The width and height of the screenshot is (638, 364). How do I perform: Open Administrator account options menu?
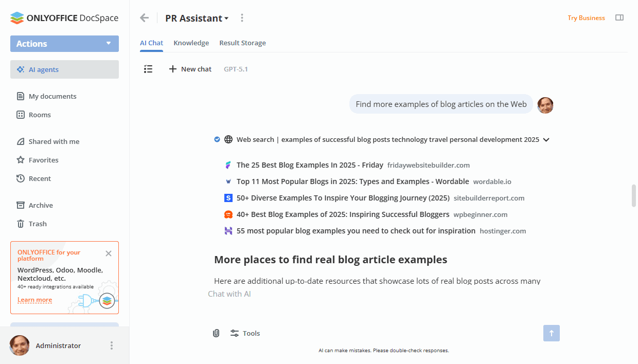tap(112, 345)
